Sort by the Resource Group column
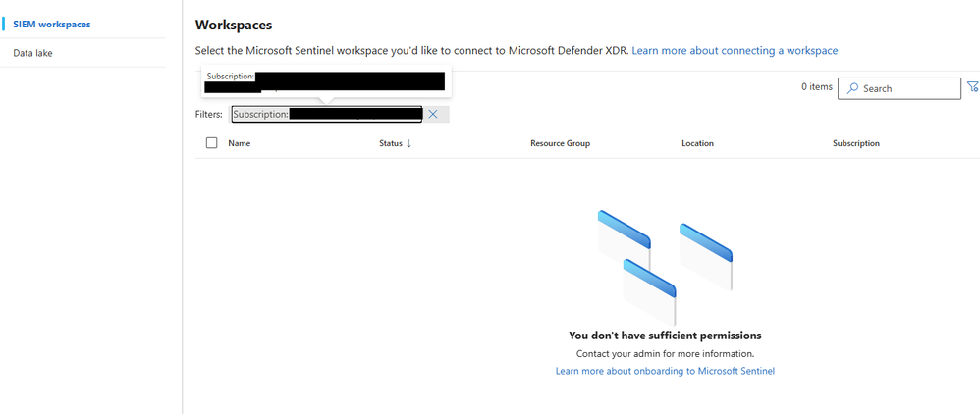 coord(560,143)
